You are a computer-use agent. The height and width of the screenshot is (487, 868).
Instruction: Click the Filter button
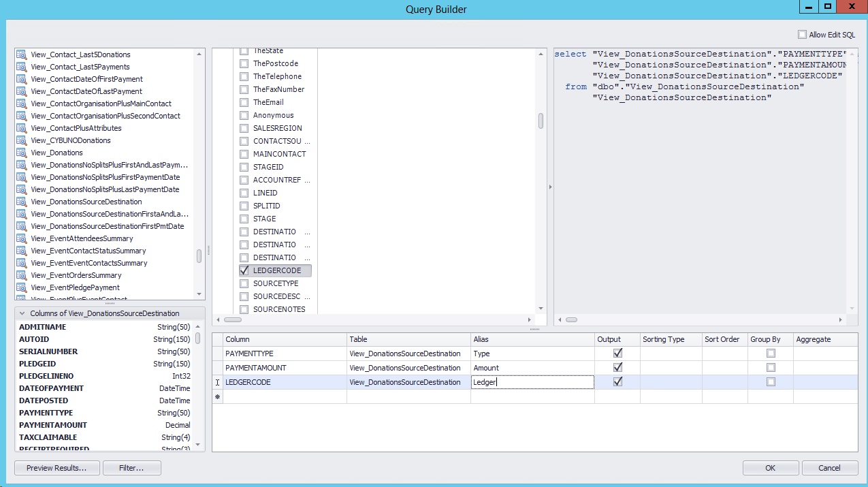[132, 468]
